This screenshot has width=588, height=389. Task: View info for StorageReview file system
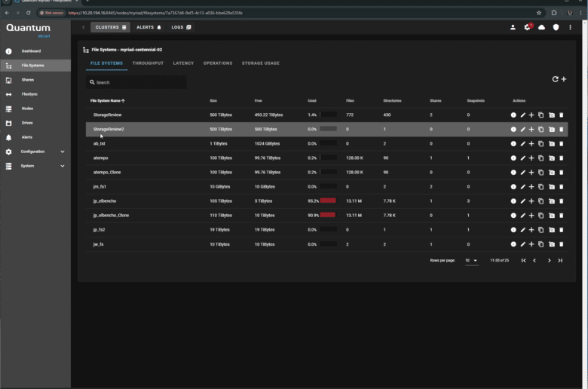(x=513, y=115)
